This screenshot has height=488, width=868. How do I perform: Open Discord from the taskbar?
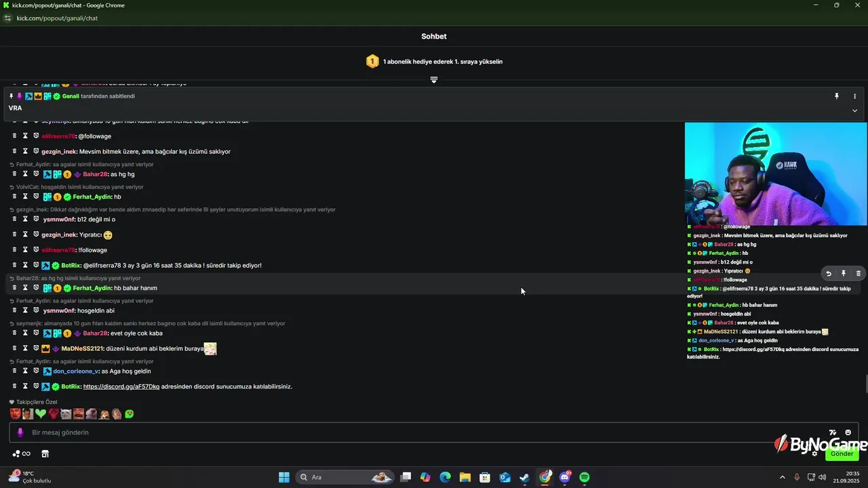coord(565,477)
